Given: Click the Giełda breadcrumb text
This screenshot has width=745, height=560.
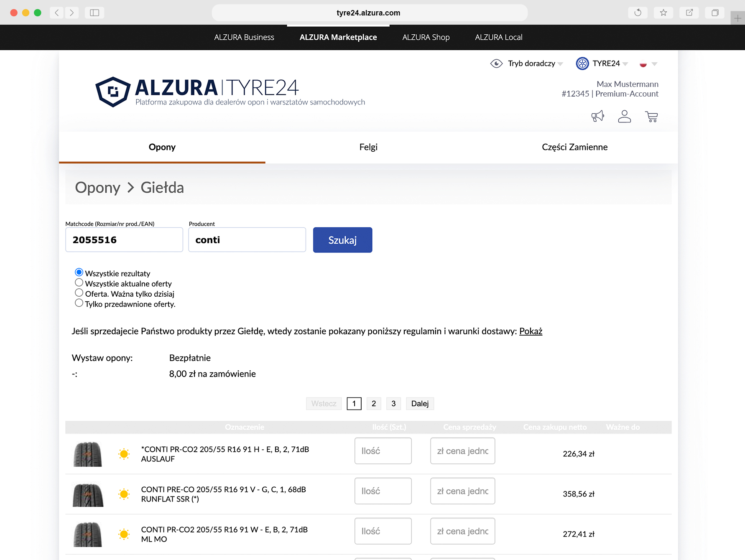Looking at the screenshot, I should [162, 188].
